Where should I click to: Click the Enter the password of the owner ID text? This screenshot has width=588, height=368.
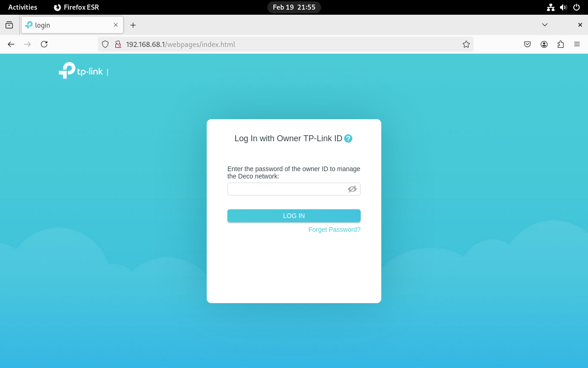point(294,172)
